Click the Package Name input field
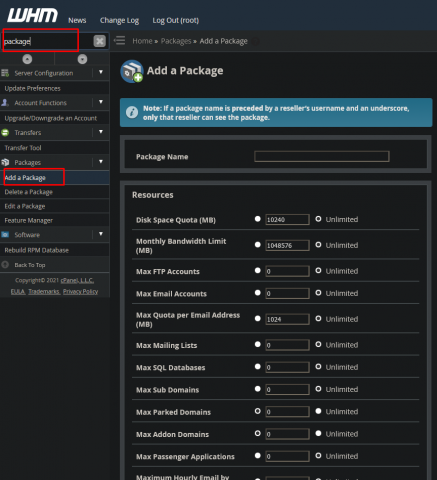 [322, 157]
